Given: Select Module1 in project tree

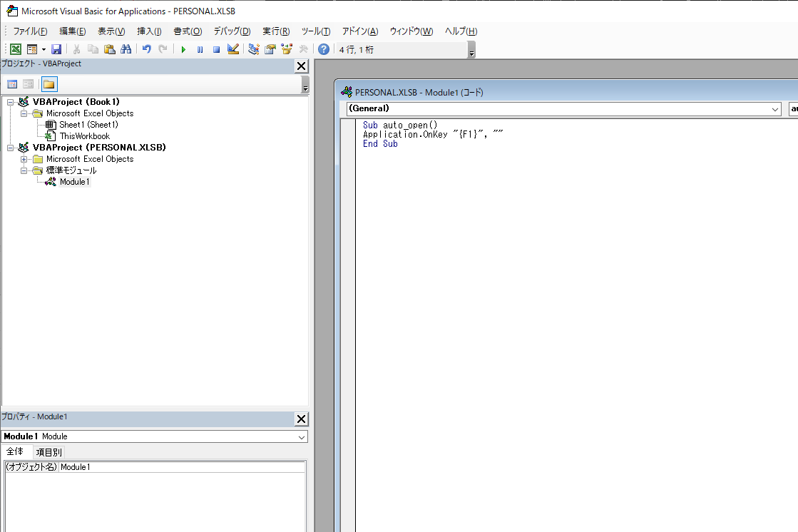Looking at the screenshot, I should 74,182.
